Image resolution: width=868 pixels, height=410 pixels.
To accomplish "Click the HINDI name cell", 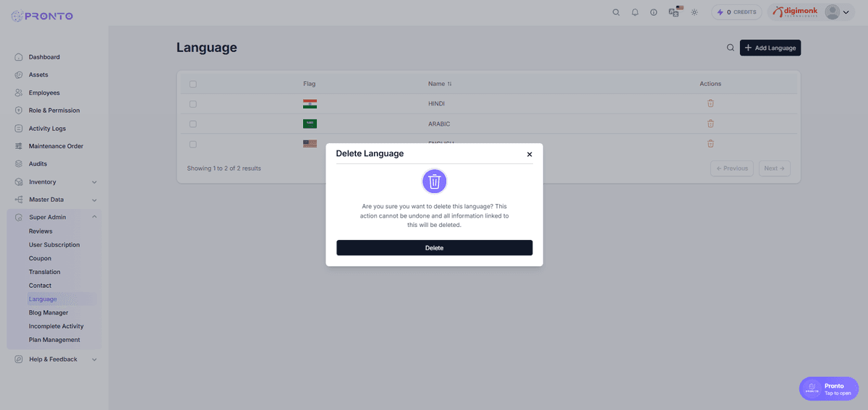I will coord(436,104).
